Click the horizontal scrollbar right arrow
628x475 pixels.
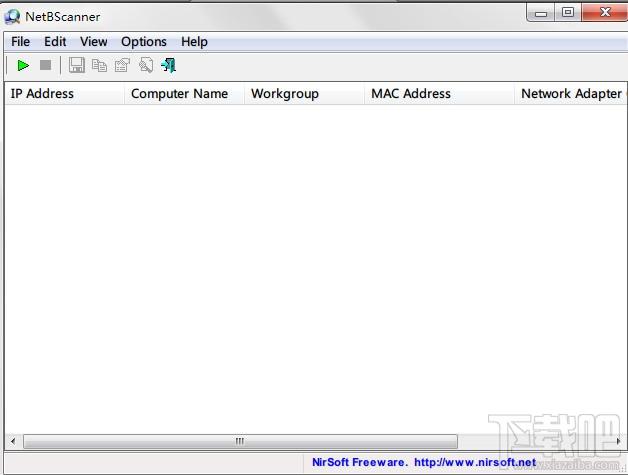pos(618,441)
